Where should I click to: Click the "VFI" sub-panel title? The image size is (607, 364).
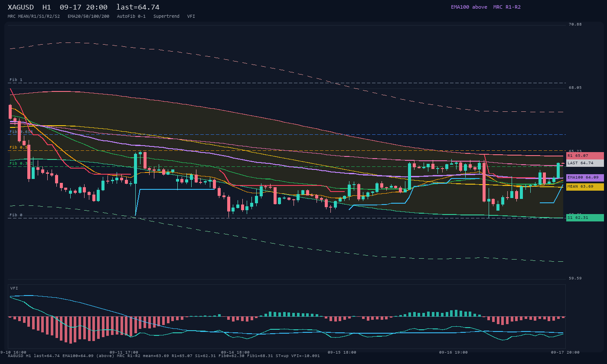(x=14, y=288)
